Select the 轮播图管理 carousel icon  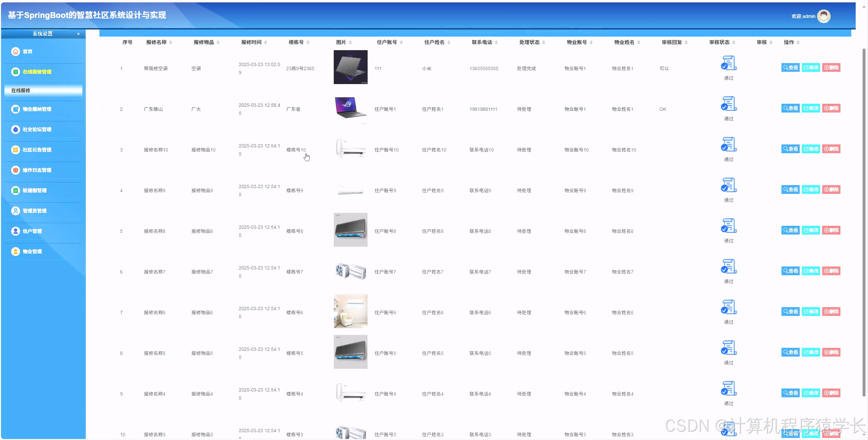coord(16,190)
